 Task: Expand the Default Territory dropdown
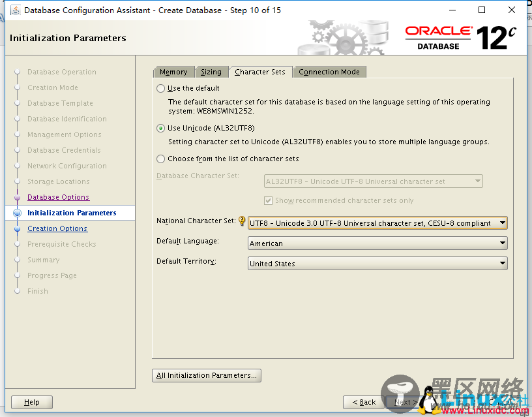[x=377, y=264]
